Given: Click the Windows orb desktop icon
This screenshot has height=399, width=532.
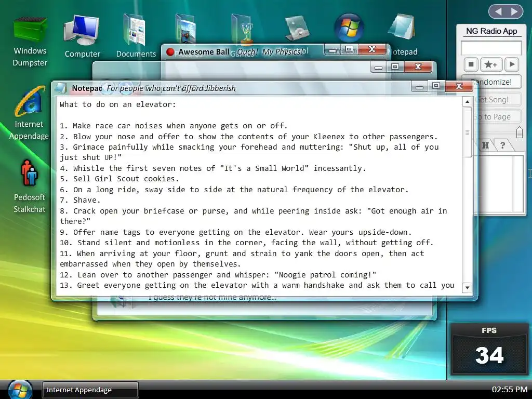Looking at the screenshot, I should [x=349, y=28].
